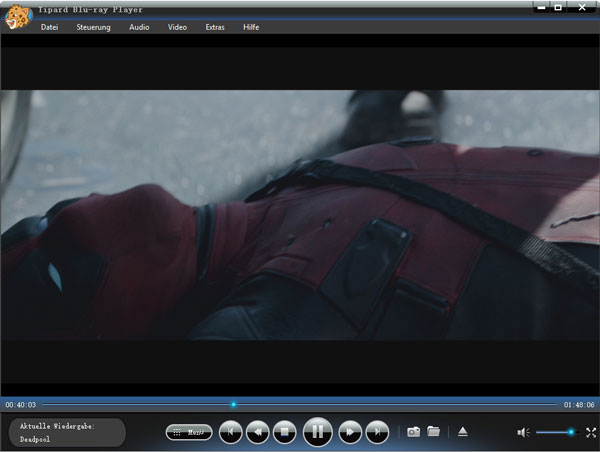Open the snapshot folder icon
This screenshot has height=452, width=600.
tap(434, 431)
